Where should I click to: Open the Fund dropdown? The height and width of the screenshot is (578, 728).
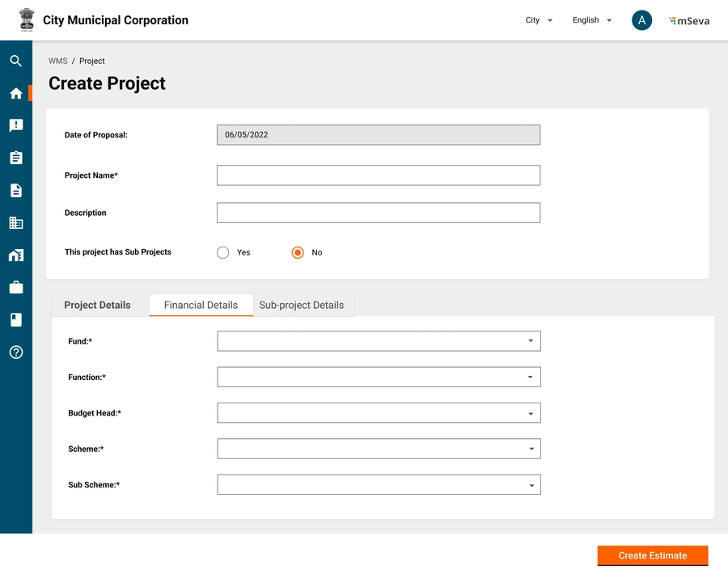pyautogui.click(x=379, y=341)
